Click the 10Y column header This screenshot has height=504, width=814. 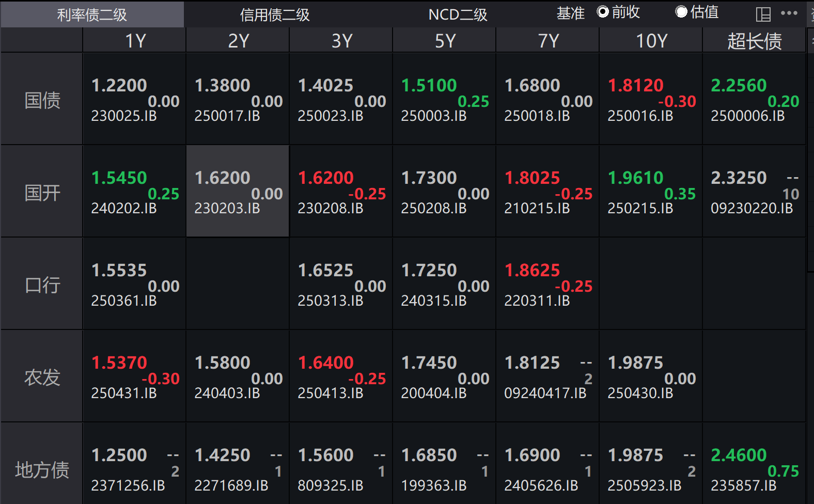coord(651,41)
